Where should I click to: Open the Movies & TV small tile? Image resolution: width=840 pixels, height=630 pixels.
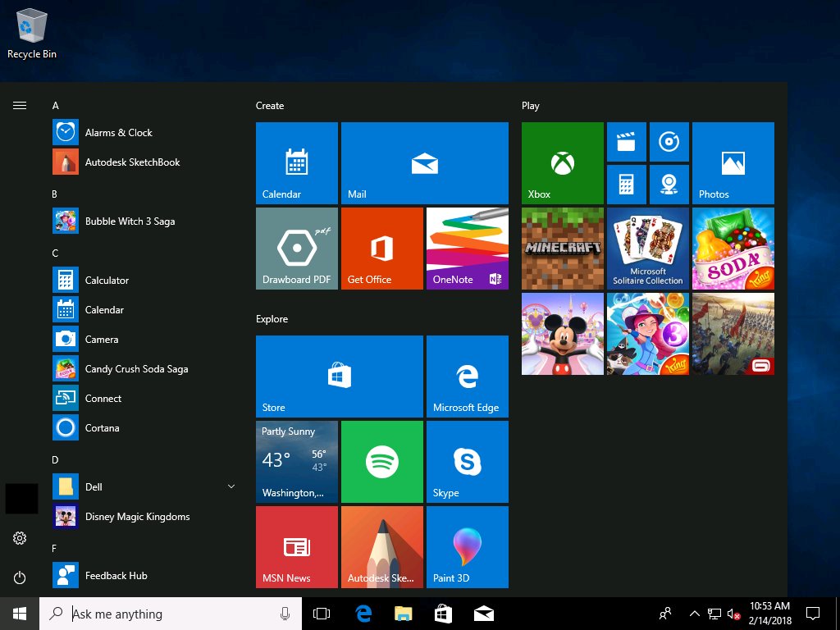tap(626, 142)
